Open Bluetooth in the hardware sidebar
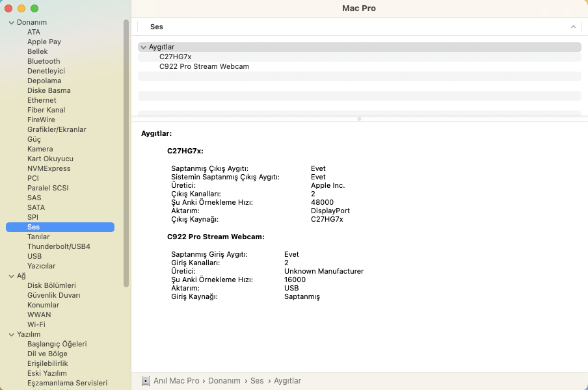Image resolution: width=588 pixels, height=390 pixels. click(44, 61)
